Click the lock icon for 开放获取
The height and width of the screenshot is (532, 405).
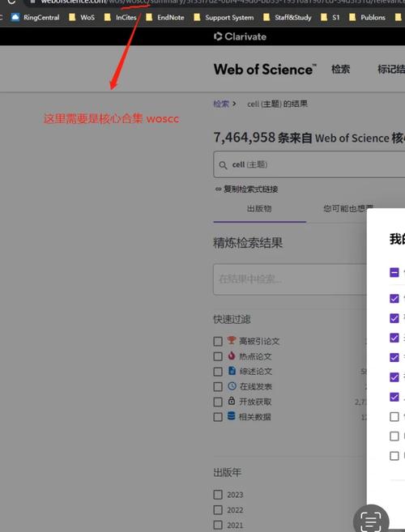(x=232, y=401)
